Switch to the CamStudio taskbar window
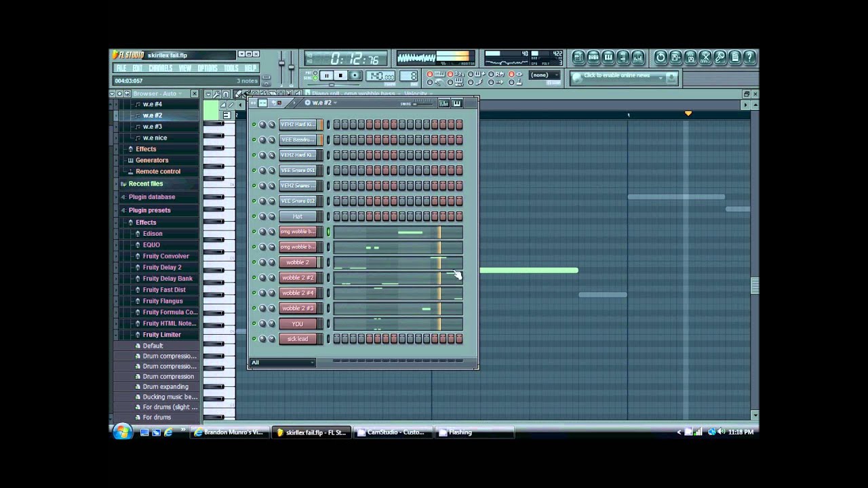The width and height of the screenshot is (868, 488). click(393, 432)
